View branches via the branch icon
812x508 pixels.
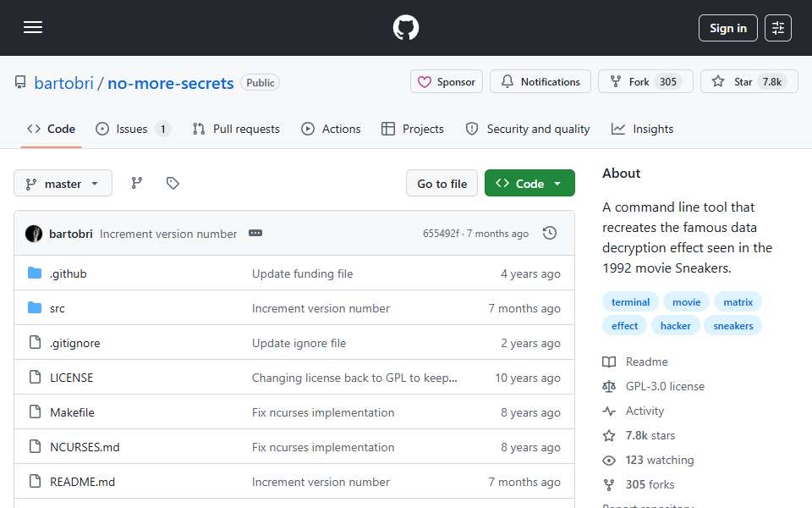point(137,183)
